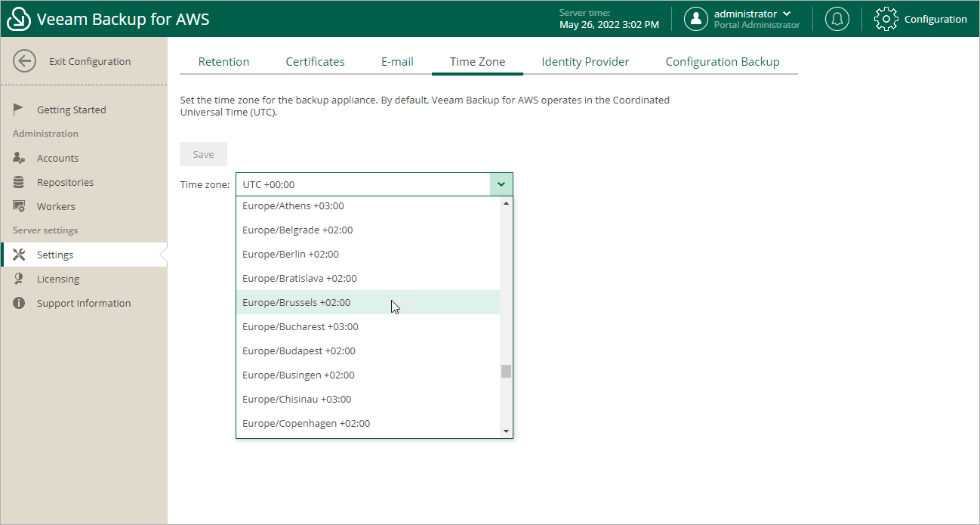Image resolution: width=980 pixels, height=525 pixels.
Task: Click the scroll down arrow in list
Action: 506,431
